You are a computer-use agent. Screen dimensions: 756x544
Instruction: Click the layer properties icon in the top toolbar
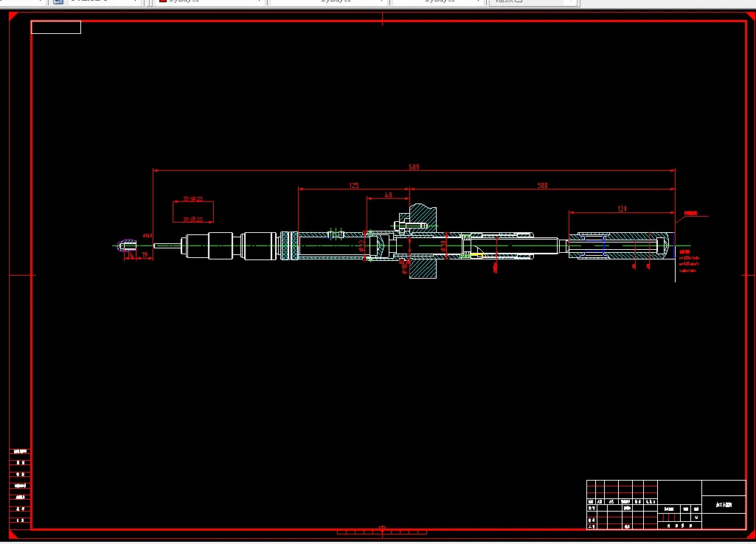(x=58, y=2)
